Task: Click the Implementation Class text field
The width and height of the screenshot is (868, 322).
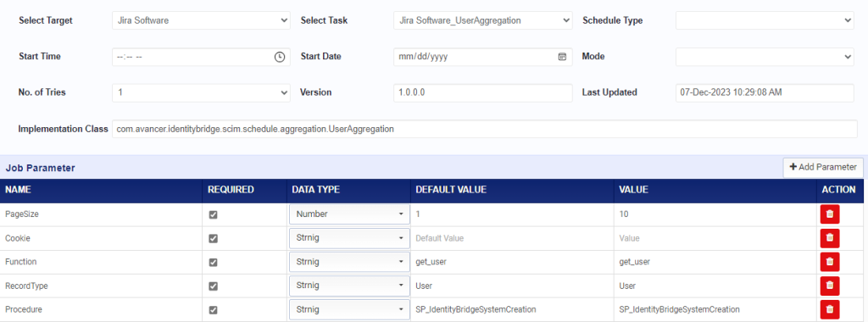Action: tap(484, 129)
